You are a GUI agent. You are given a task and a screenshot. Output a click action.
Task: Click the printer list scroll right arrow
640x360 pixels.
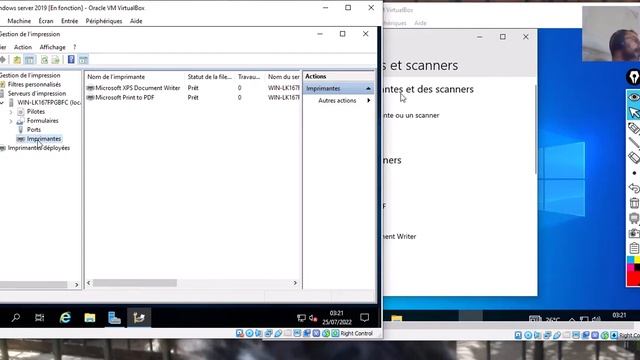(295, 283)
